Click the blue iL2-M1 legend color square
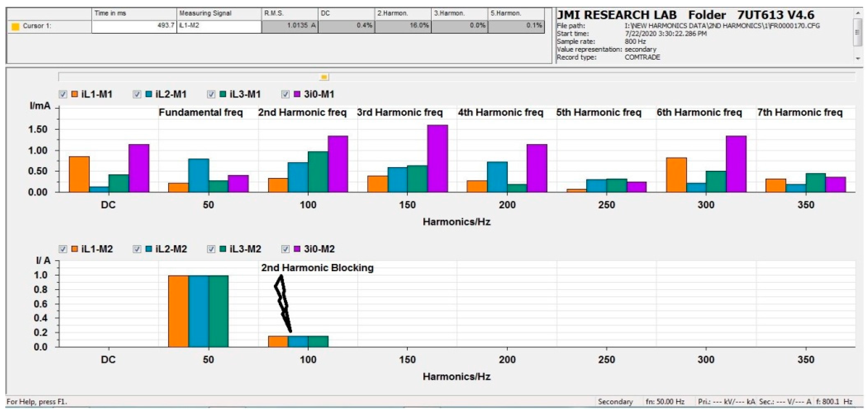 pyautogui.click(x=149, y=94)
